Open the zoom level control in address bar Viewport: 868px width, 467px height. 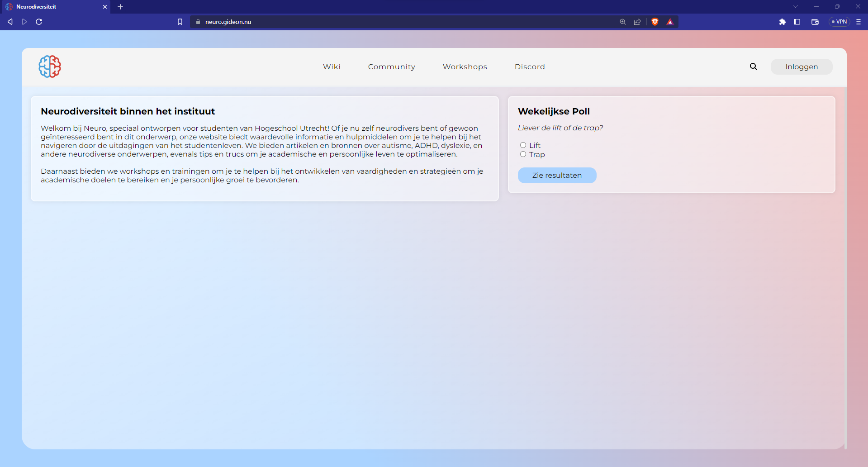point(623,22)
